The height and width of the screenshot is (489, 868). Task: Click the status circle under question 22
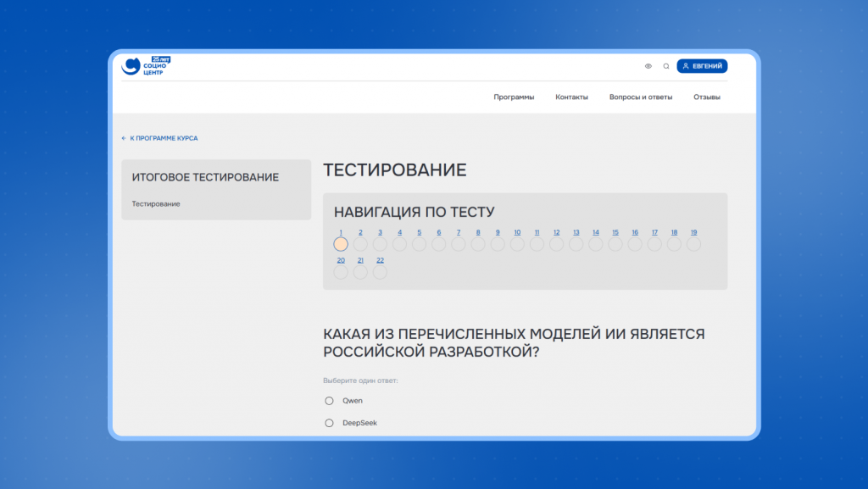380,272
